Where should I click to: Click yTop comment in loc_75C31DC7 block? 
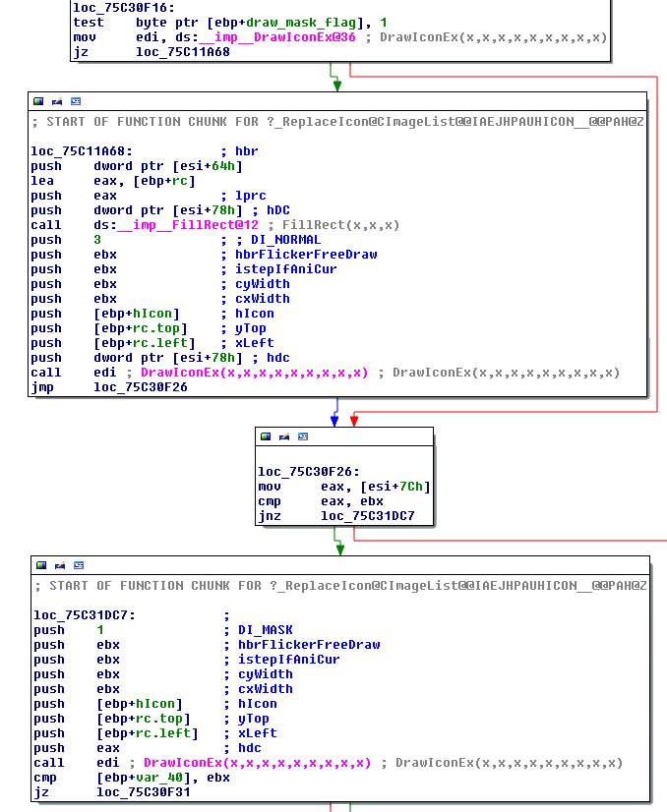pyautogui.click(x=254, y=719)
